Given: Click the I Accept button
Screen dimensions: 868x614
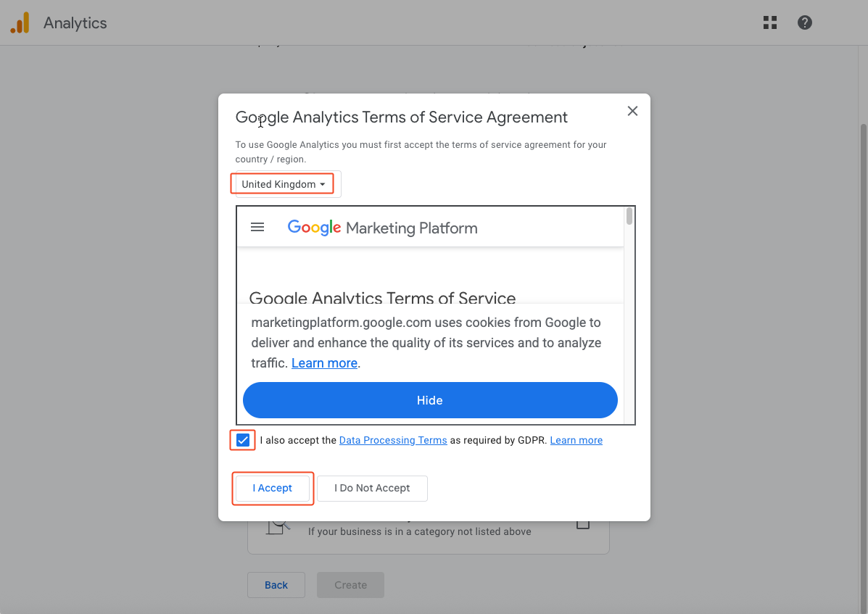Looking at the screenshot, I should click(273, 489).
